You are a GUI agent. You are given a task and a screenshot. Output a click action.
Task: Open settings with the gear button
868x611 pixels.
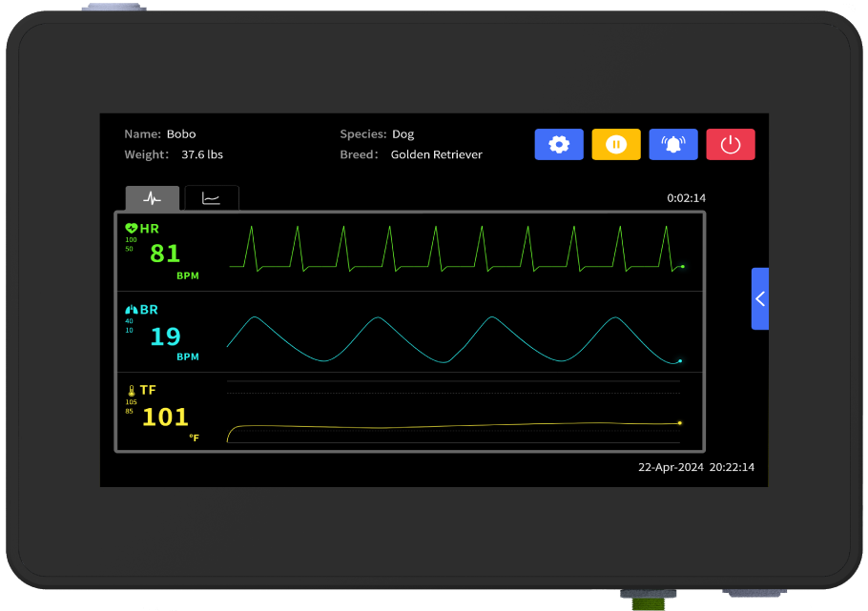559,145
